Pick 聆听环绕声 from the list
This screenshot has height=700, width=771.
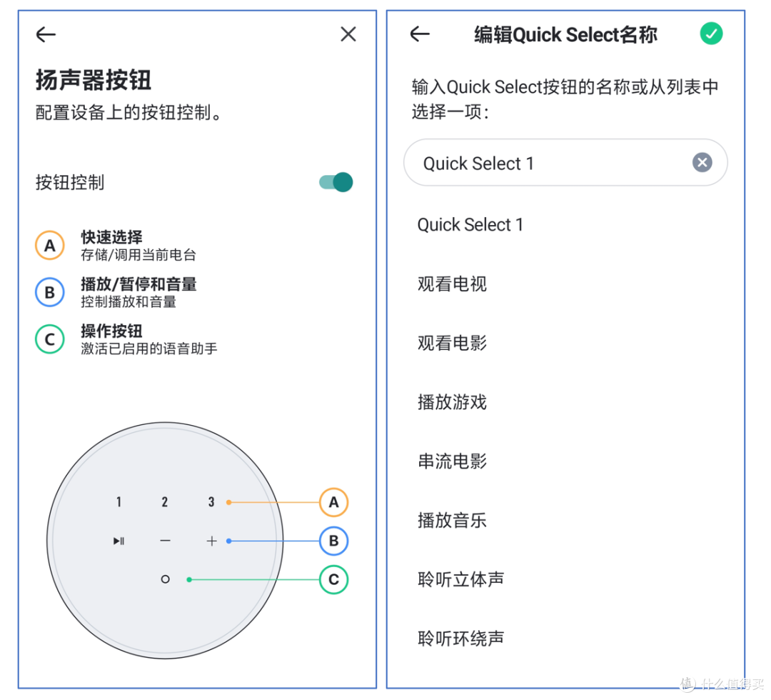pyautogui.click(x=460, y=639)
